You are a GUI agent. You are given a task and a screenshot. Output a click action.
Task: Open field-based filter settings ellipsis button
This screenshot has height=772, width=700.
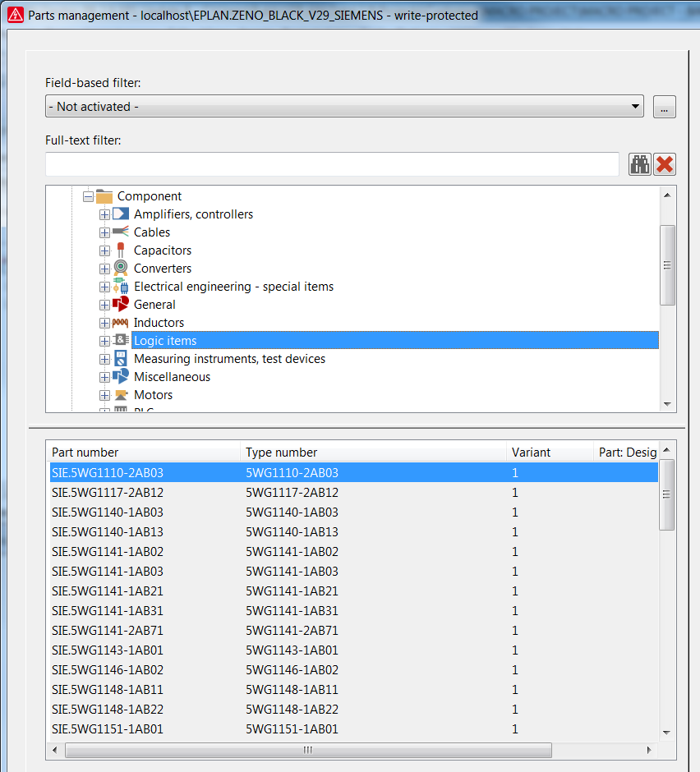pos(665,107)
